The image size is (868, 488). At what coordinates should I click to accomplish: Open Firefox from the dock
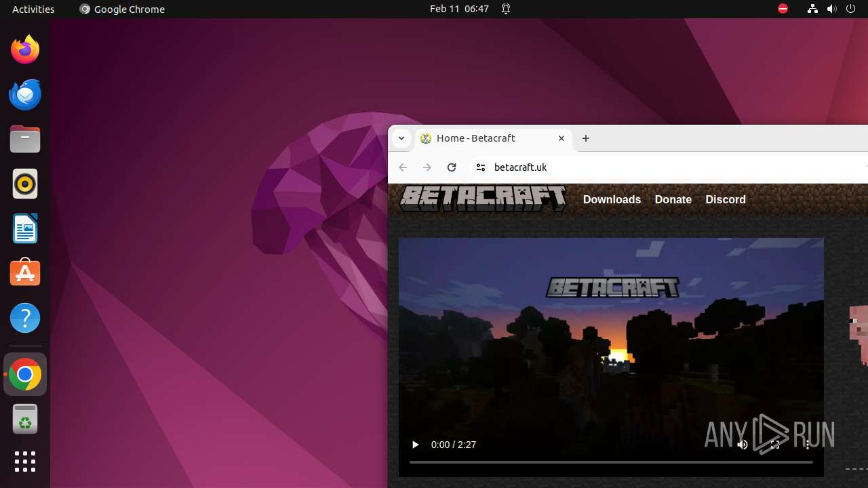25,49
